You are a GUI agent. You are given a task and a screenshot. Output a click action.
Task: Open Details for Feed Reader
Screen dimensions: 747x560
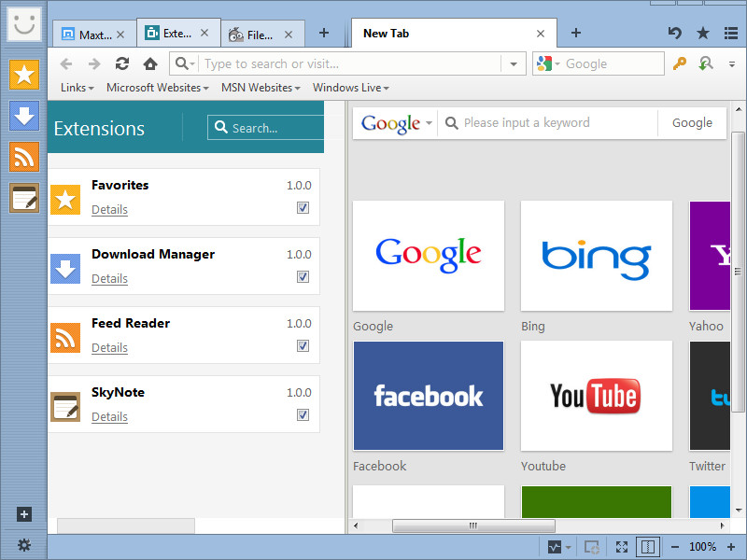109,347
